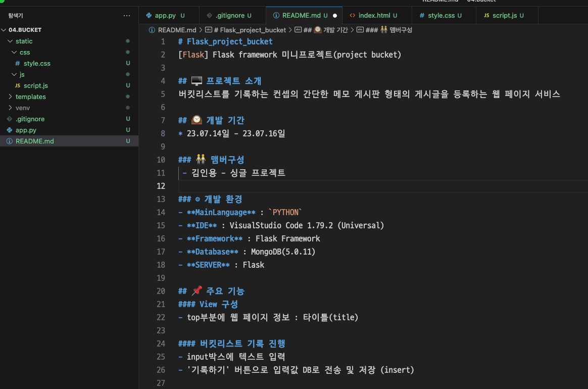Click the JS icon on script.js tab
This screenshot has height=389, width=588.
[x=486, y=15]
